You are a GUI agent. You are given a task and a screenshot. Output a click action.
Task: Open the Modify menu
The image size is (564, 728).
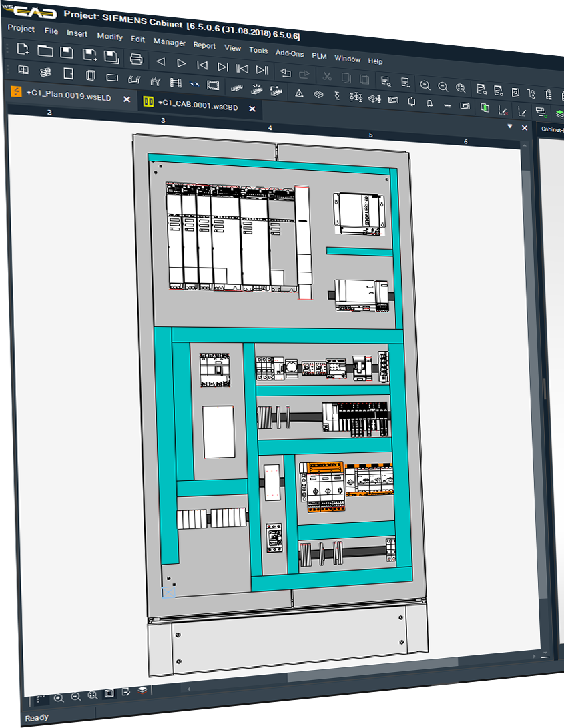click(x=109, y=36)
